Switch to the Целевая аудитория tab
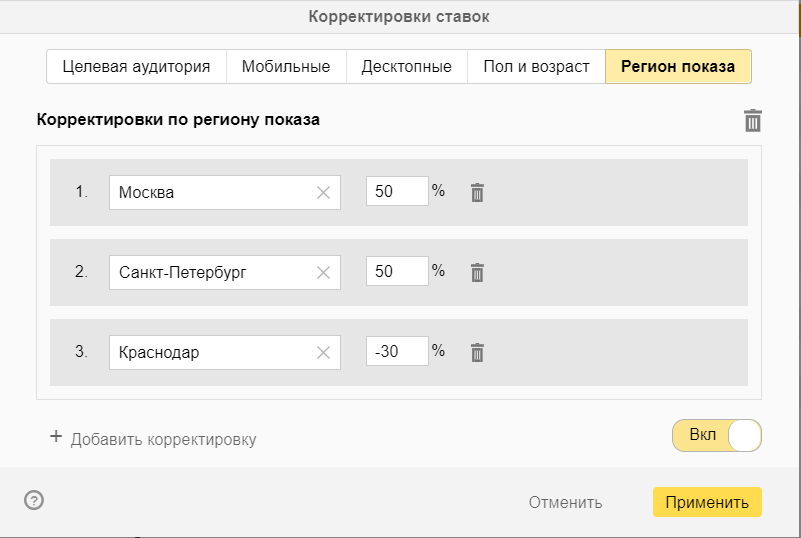This screenshot has height=538, width=801. coord(136,66)
